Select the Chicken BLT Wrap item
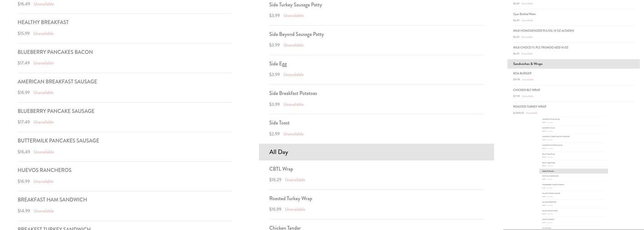The image size is (644, 230). [527, 90]
